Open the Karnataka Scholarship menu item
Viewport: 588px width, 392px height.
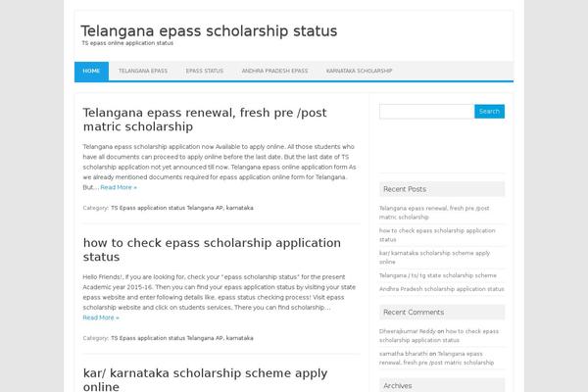pyautogui.click(x=359, y=72)
